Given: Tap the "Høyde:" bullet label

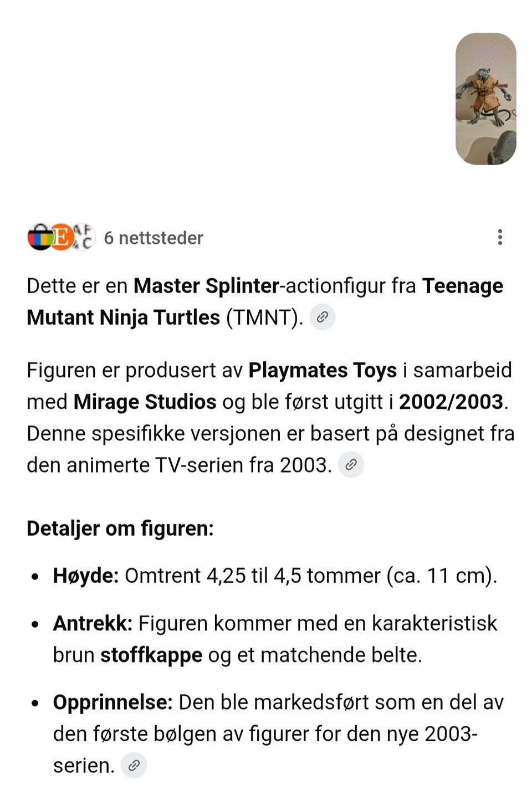Looking at the screenshot, I should (86, 576).
